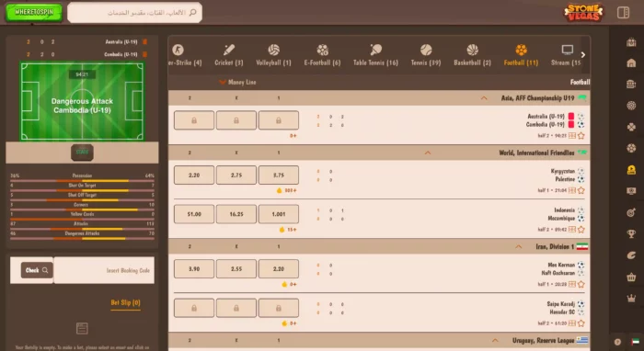This screenshot has width=644, height=351.
Task: Favorite the Australia (U-19) vs Cambodia match
Action: click(581, 136)
